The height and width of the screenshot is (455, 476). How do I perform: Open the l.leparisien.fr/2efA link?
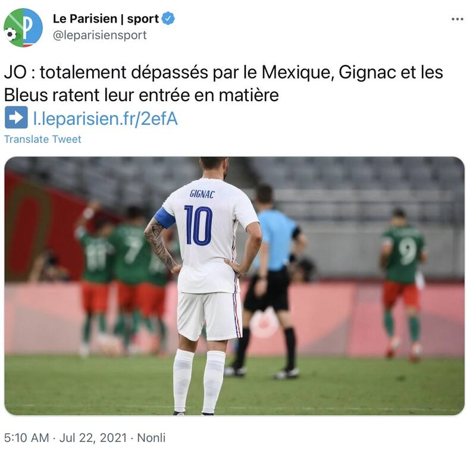(105, 119)
